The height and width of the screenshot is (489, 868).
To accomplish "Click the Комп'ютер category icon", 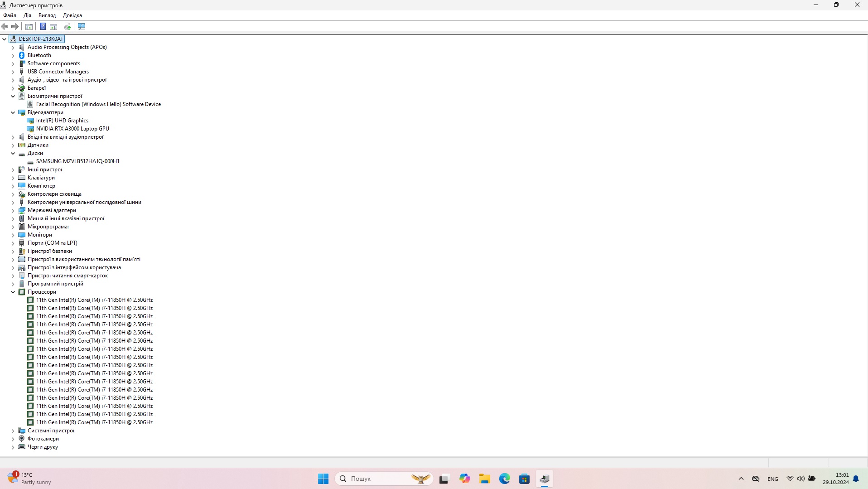I will tap(22, 186).
